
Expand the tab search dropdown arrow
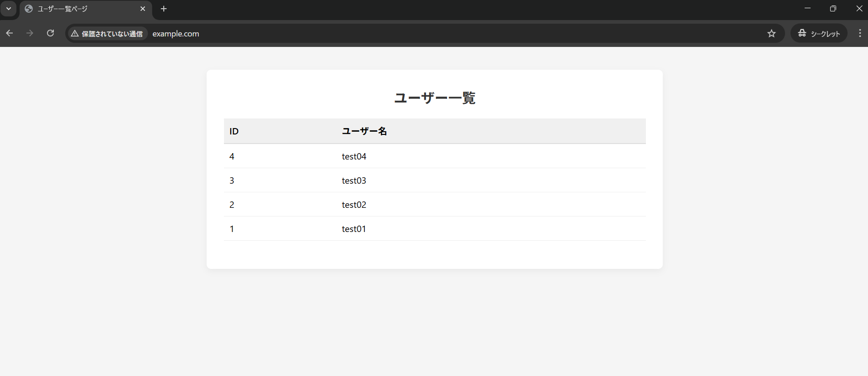point(9,9)
